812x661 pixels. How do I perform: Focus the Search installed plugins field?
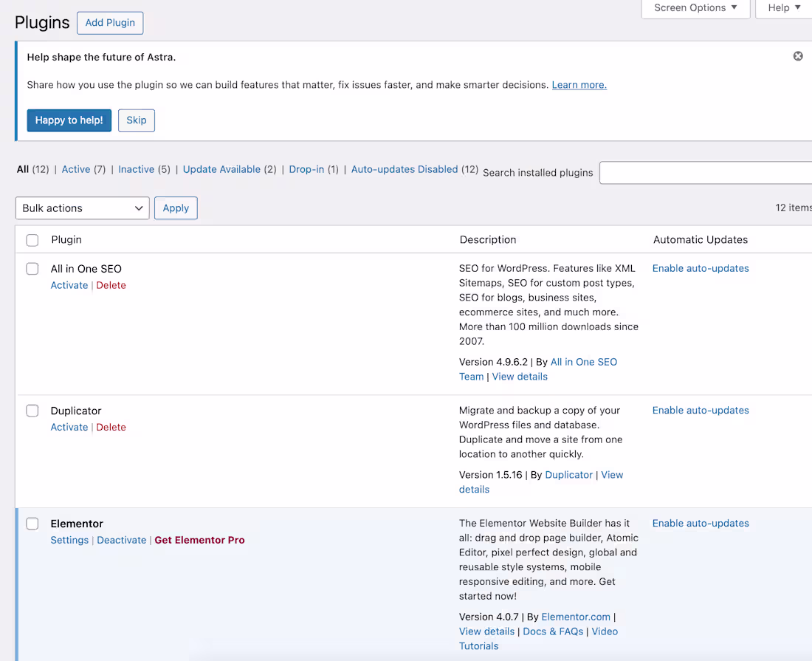coord(705,173)
